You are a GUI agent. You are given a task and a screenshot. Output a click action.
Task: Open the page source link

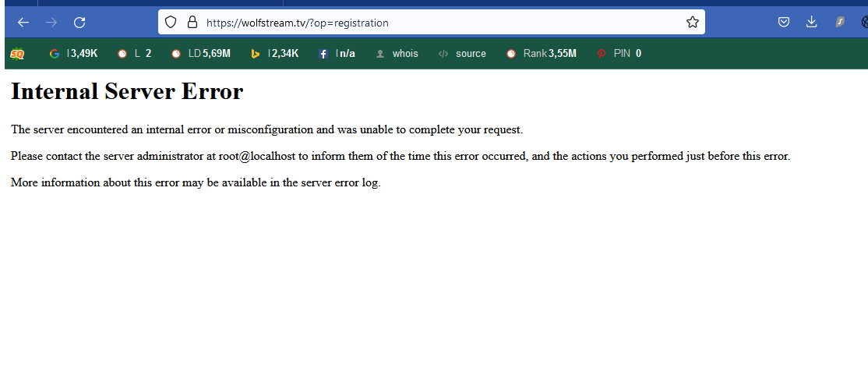tap(463, 54)
